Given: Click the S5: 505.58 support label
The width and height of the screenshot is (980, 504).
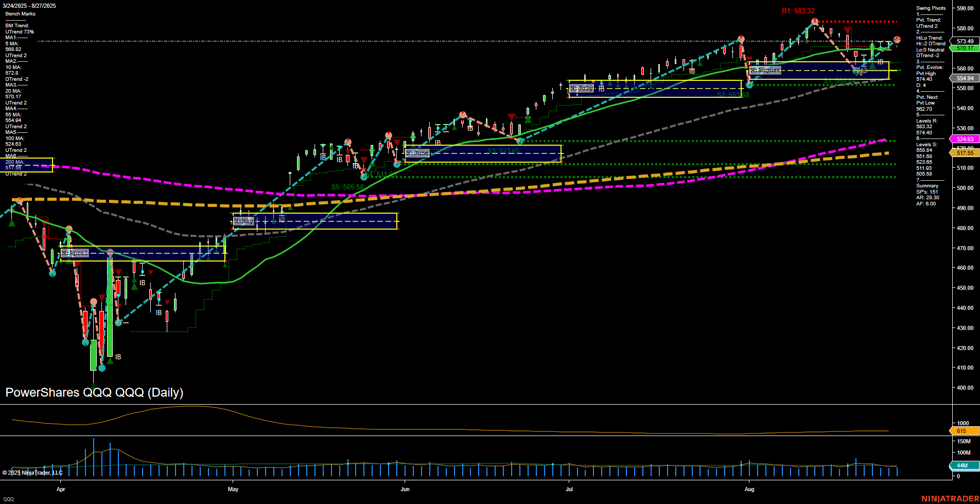Looking at the screenshot, I should 347,187.
